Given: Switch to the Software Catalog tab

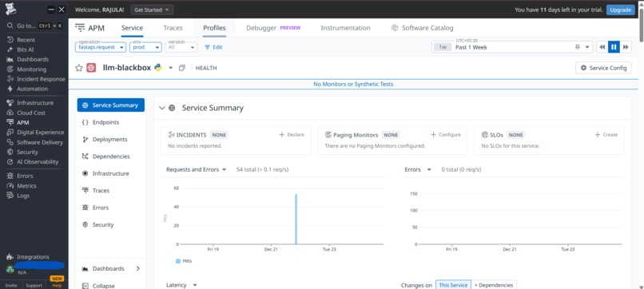Looking at the screenshot, I should click(422, 28).
